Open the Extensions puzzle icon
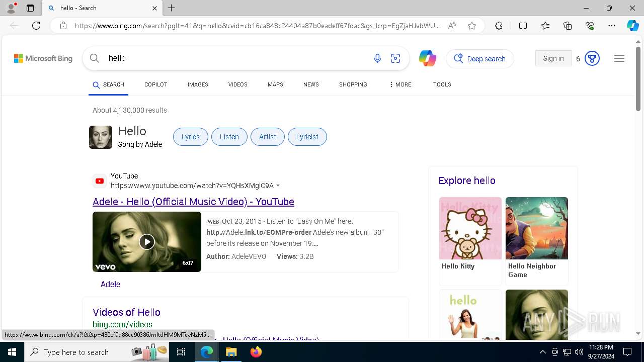Screen dimensions: 644x362 coord(499,26)
